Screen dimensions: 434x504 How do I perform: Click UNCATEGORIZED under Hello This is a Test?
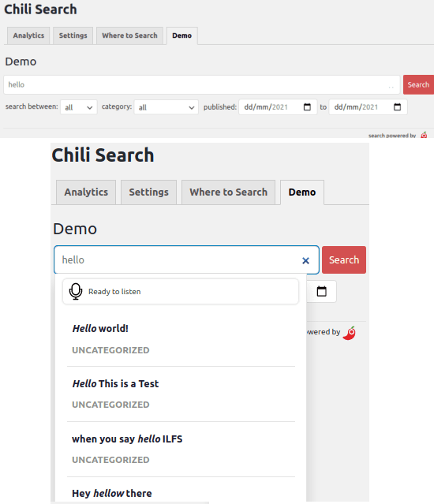110,405
